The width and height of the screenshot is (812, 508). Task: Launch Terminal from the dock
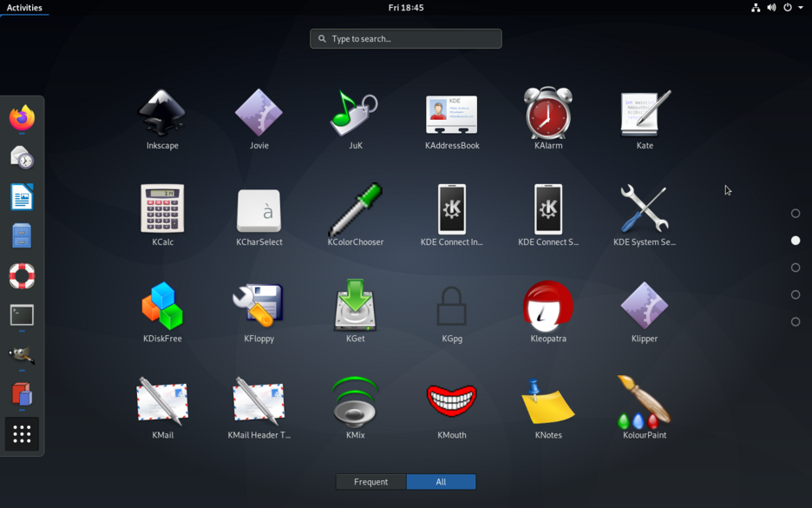point(22,315)
